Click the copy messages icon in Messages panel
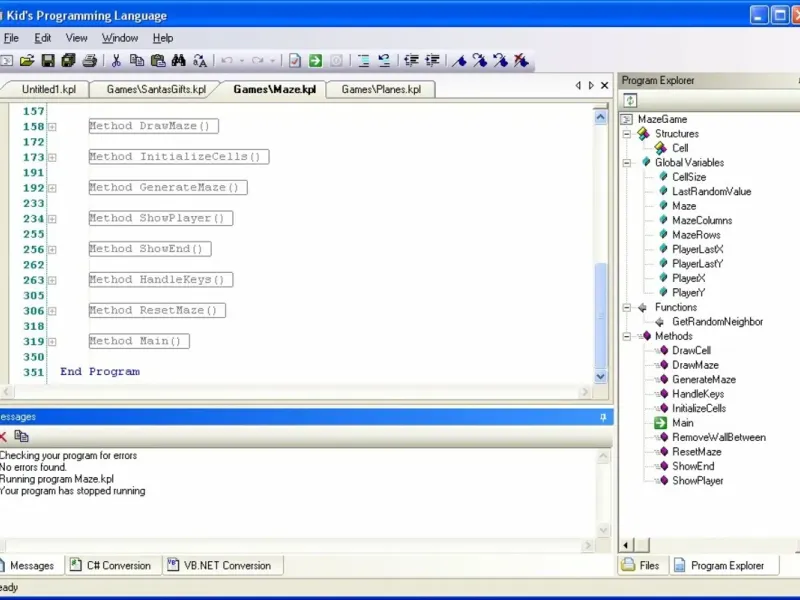 point(21,436)
